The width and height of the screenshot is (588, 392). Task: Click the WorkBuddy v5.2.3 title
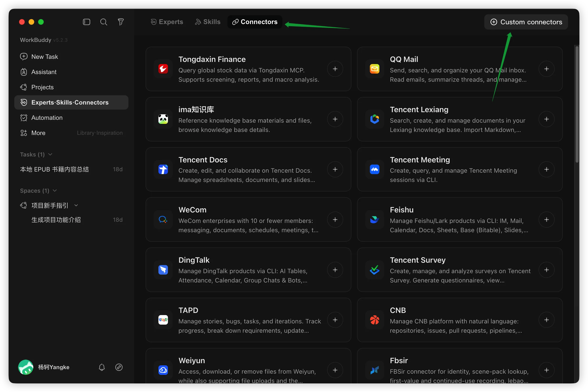click(44, 40)
